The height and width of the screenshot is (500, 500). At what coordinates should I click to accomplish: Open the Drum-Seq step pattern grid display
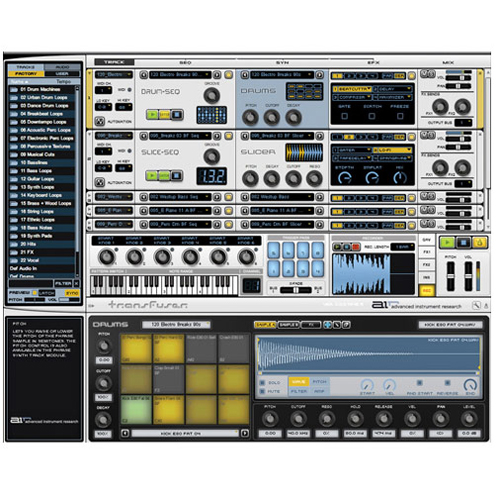[x=212, y=115]
